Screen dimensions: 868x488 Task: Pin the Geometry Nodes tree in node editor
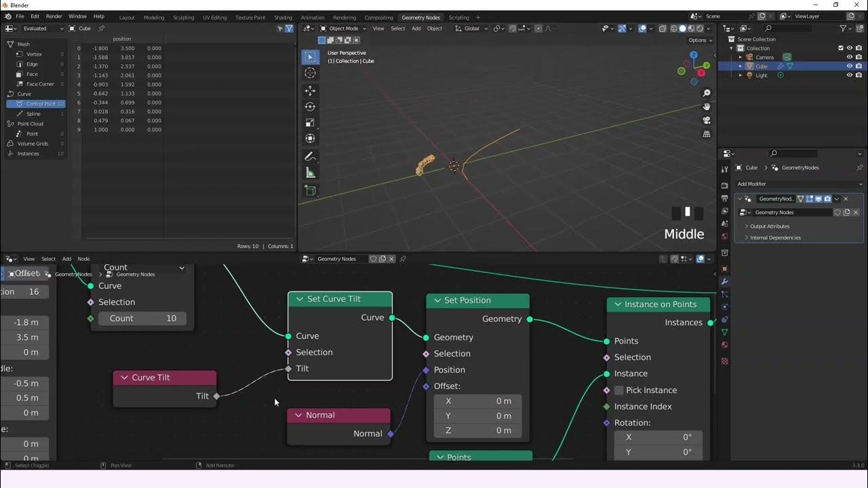(403, 259)
